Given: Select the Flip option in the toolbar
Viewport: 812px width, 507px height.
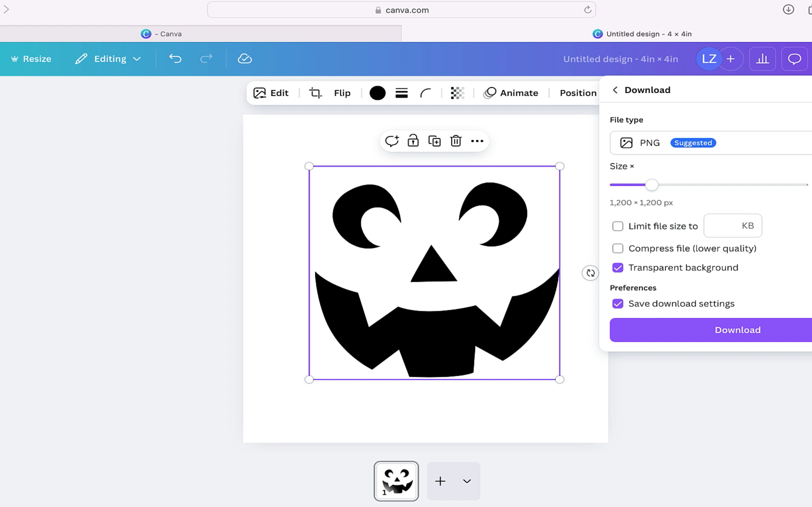Looking at the screenshot, I should pos(342,93).
